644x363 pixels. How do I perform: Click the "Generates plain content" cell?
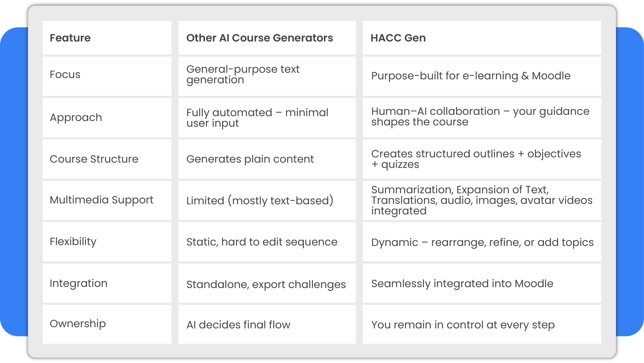pyautogui.click(x=250, y=159)
